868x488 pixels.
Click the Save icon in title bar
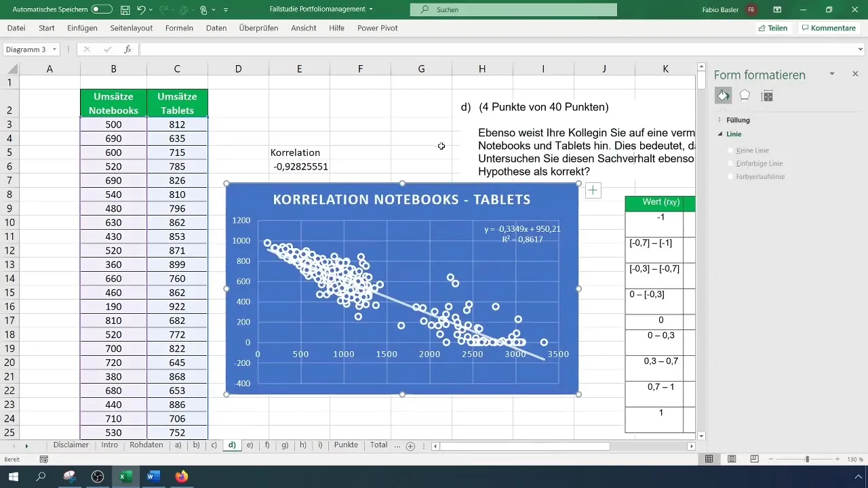click(x=125, y=10)
